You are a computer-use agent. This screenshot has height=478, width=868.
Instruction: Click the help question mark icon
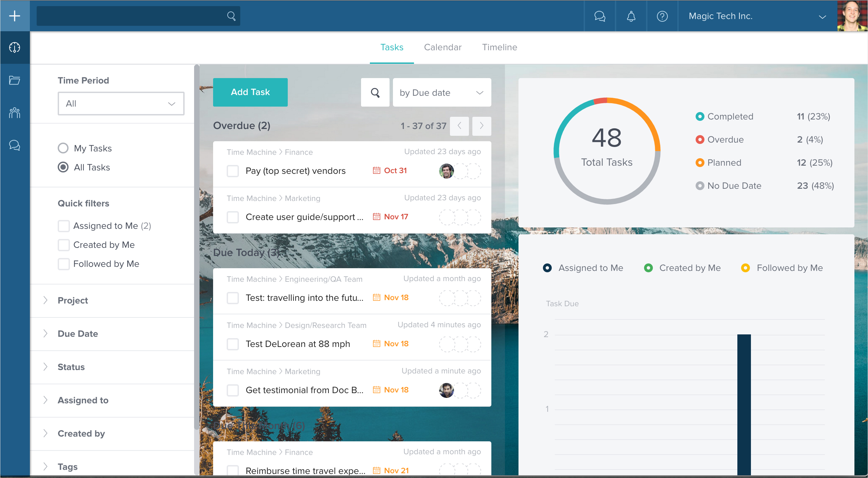click(x=662, y=16)
